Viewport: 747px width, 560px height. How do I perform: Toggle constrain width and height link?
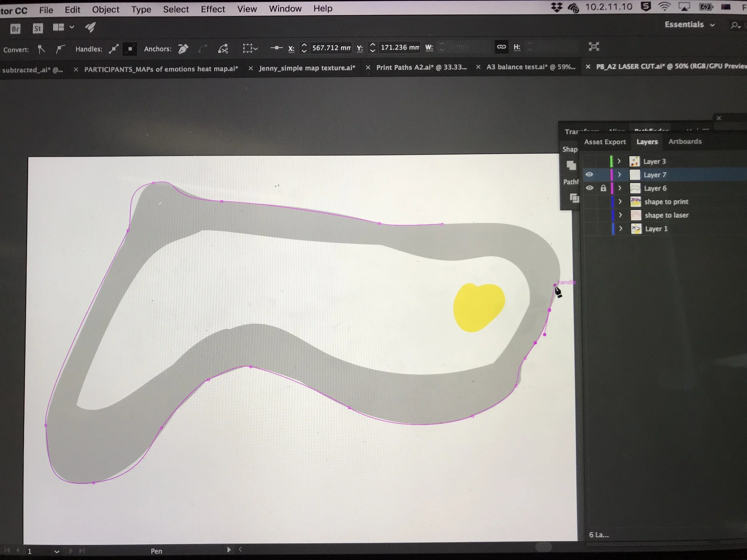[x=501, y=47]
